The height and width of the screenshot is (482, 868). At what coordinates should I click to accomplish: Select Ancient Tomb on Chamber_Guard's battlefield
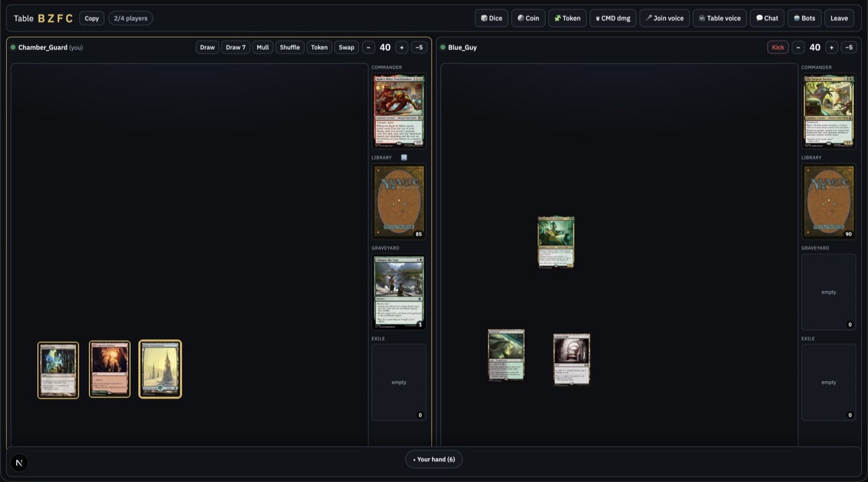tap(58, 370)
